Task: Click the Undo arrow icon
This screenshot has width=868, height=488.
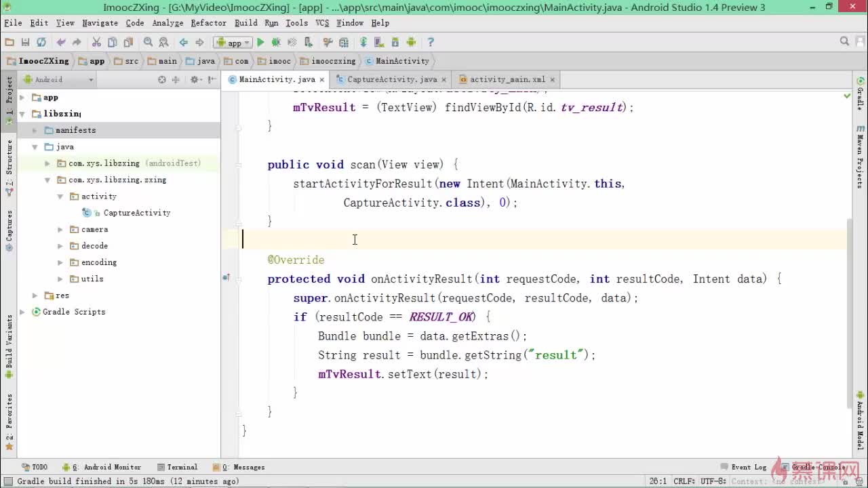Action: pyautogui.click(x=61, y=42)
